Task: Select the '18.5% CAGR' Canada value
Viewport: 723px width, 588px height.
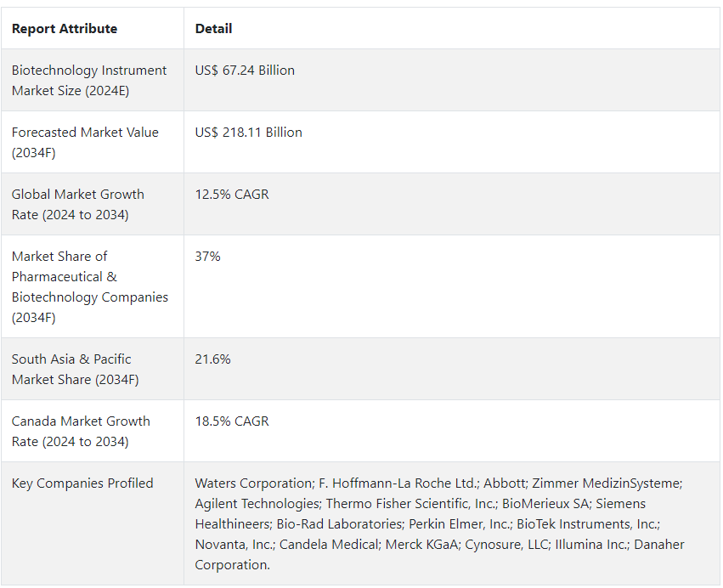Action: point(232,421)
